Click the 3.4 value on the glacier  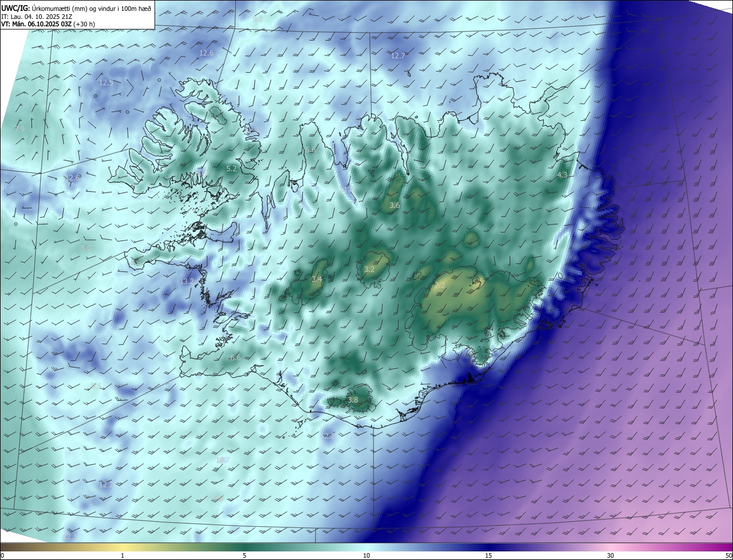pos(317,279)
